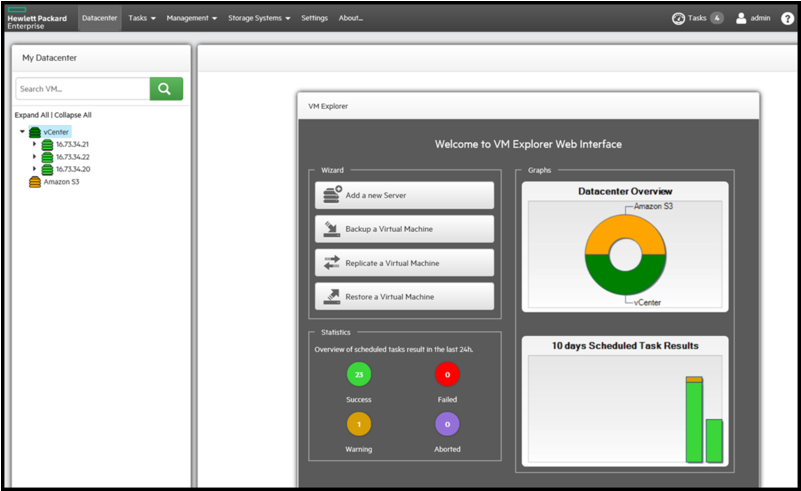Click the red Failed count circle
This screenshot has height=491, width=801.
click(x=447, y=375)
